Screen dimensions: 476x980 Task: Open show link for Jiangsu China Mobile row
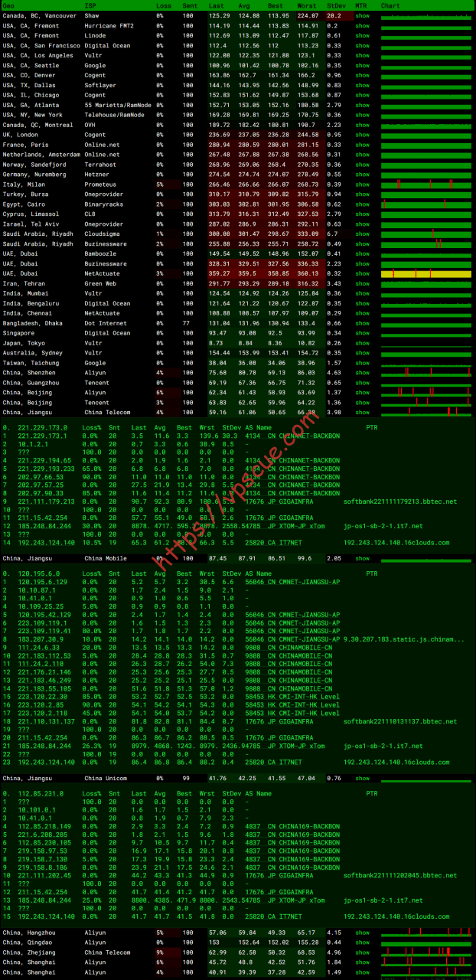tap(362, 558)
